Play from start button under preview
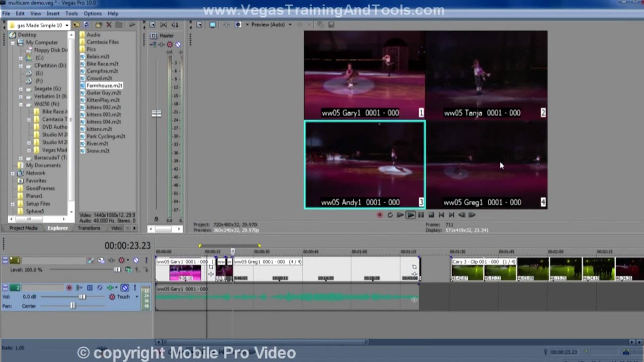Viewport: 644px width, 362px height. tap(400, 215)
